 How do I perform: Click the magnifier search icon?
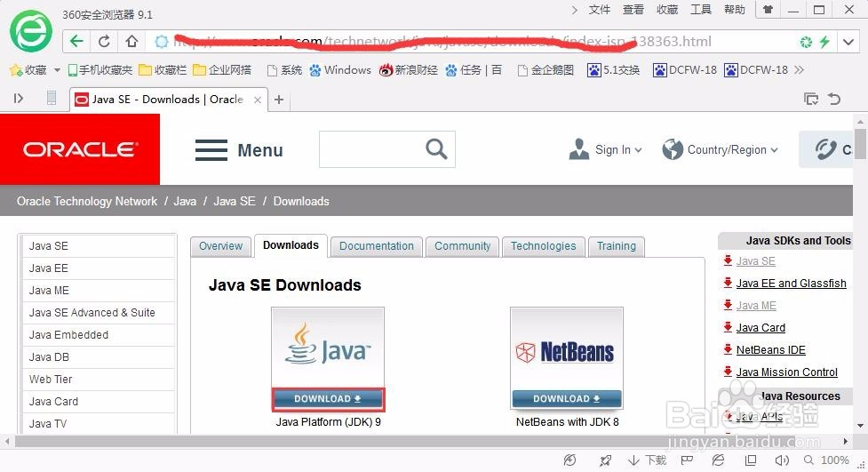(x=436, y=149)
